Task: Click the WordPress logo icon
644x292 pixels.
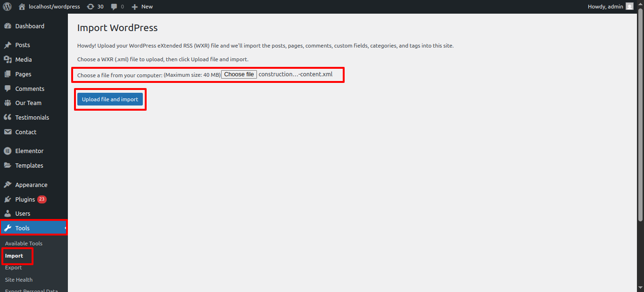Action: point(7,7)
